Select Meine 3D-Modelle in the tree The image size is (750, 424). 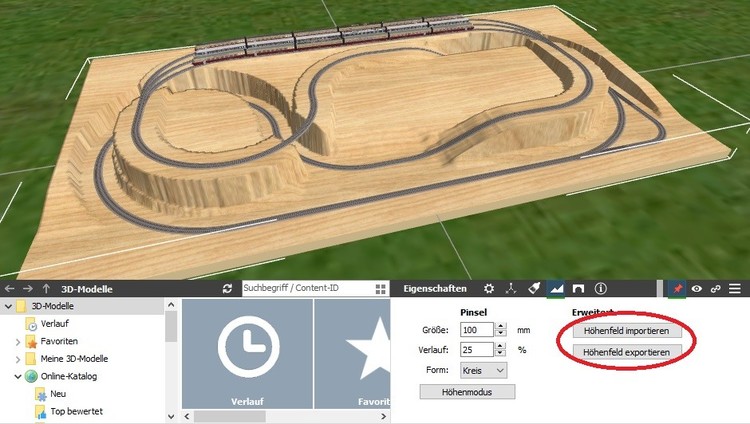point(74,358)
